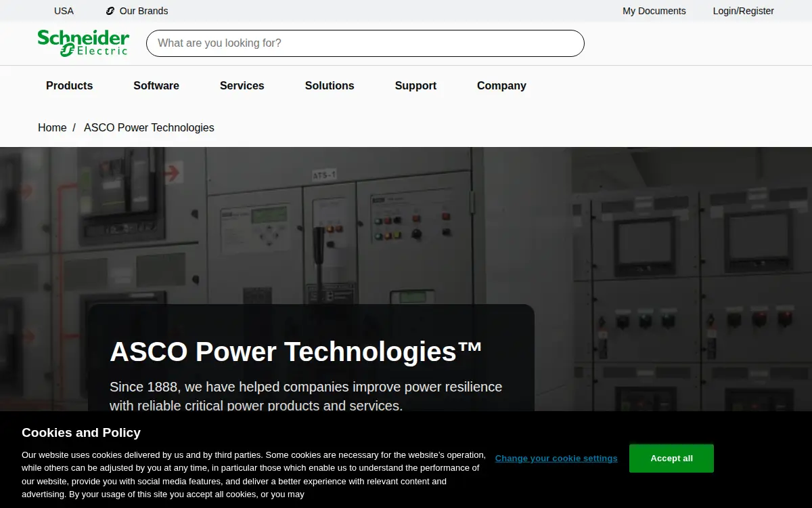Open the Company menu
The height and width of the screenshot is (508, 812).
click(x=501, y=86)
